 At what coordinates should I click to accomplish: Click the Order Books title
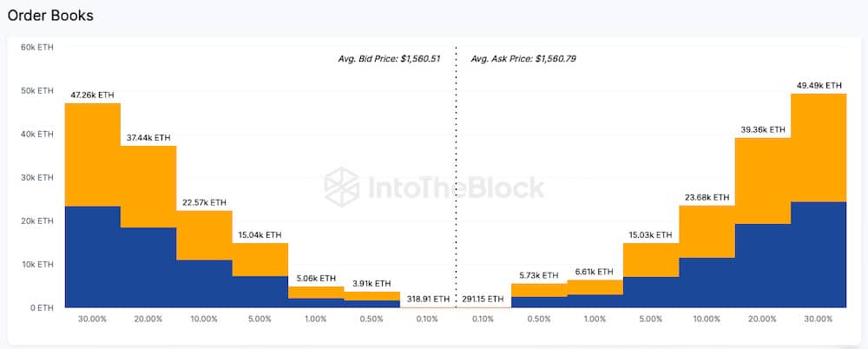click(50, 16)
